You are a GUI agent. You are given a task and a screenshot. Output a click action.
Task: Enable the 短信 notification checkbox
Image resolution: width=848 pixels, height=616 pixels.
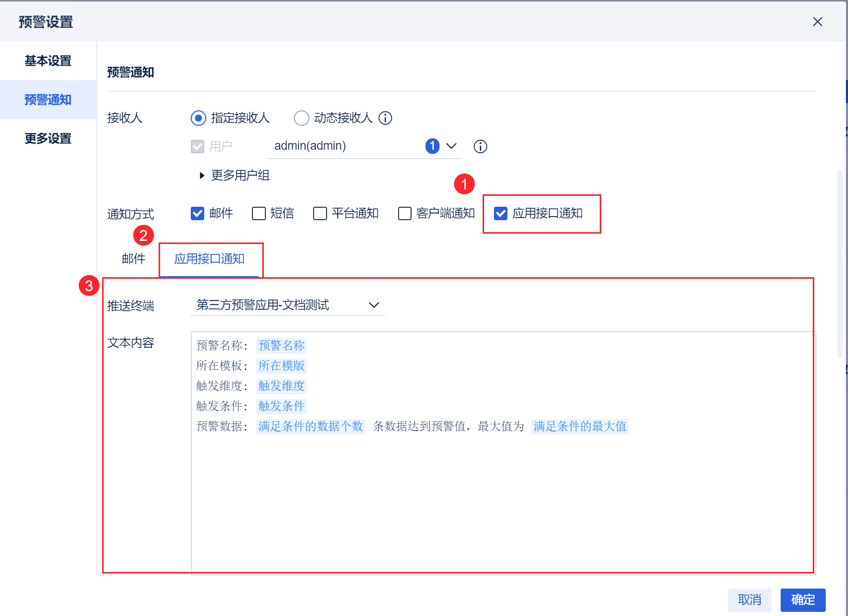[x=259, y=213]
